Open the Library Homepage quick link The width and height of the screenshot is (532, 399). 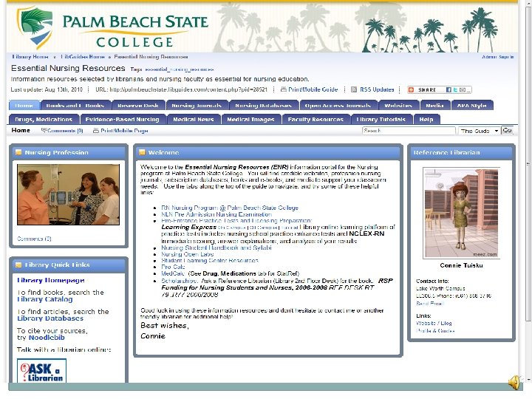click(50, 280)
